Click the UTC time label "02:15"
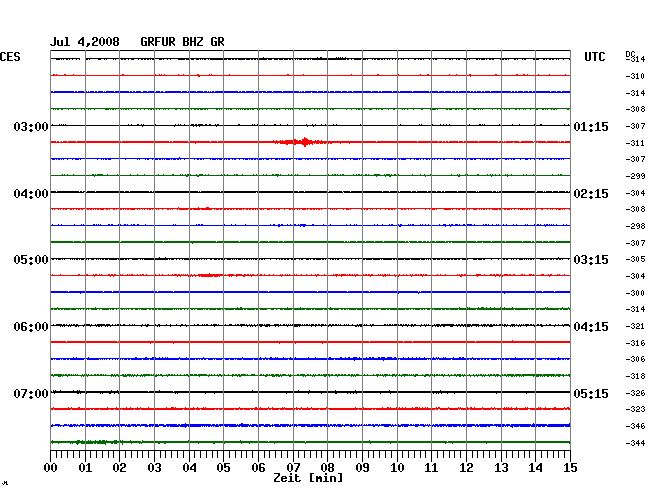650x494 pixels. (x=591, y=194)
